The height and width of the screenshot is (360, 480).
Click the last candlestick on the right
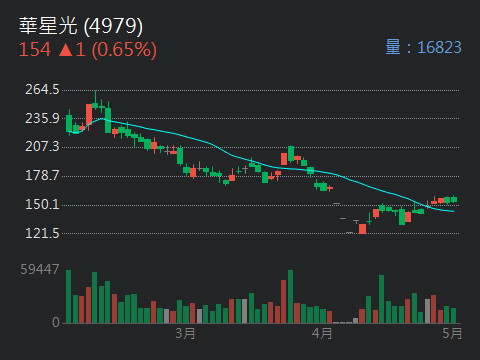[x=454, y=199]
